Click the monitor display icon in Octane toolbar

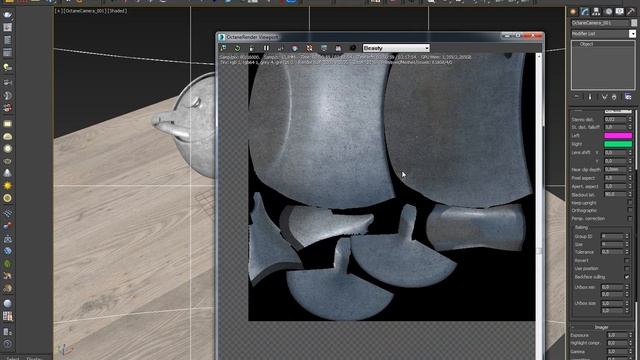pyautogui.click(x=324, y=48)
